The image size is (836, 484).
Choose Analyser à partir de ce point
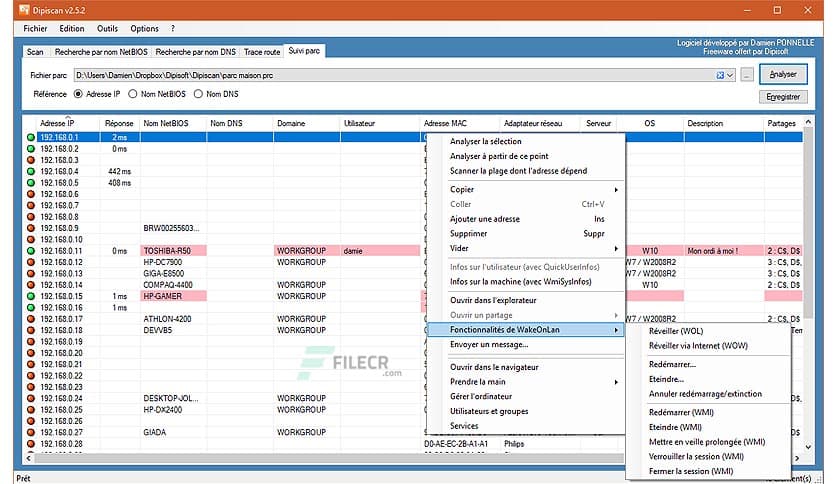tap(499, 156)
